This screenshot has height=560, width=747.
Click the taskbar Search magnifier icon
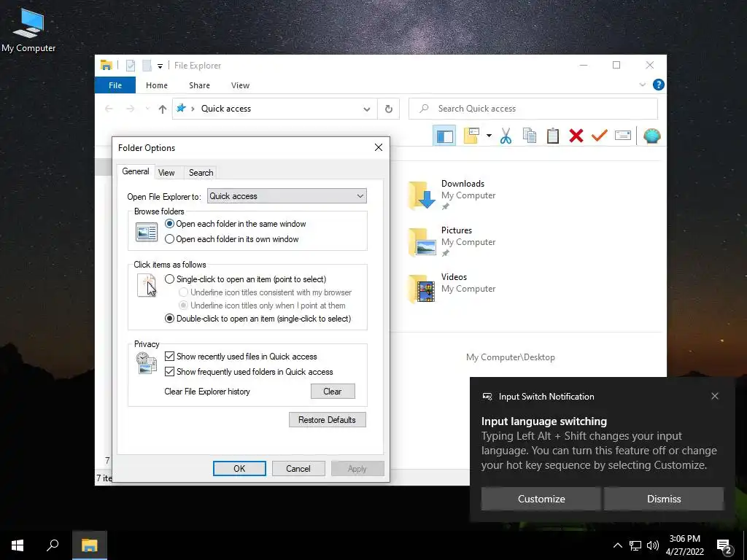coord(53,545)
